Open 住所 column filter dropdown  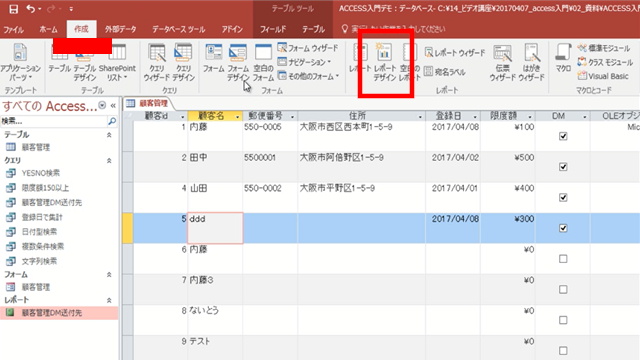pos(420,117)
